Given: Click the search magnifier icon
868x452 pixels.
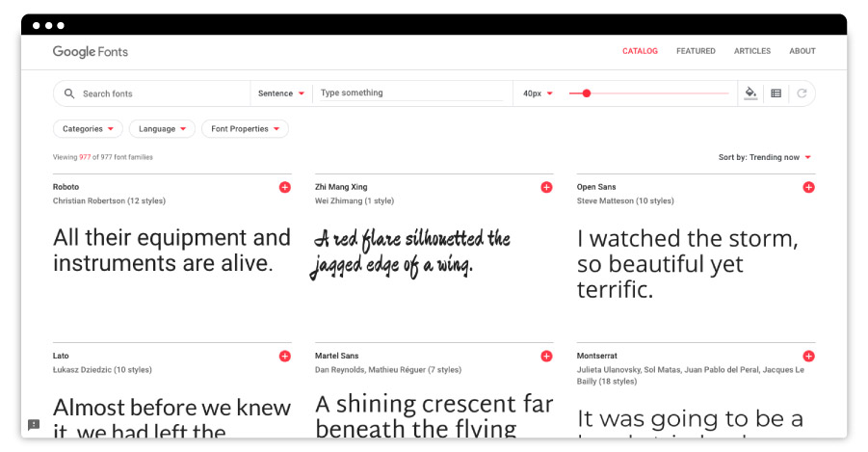Looking at the screenshot, I should click(69, 93).
